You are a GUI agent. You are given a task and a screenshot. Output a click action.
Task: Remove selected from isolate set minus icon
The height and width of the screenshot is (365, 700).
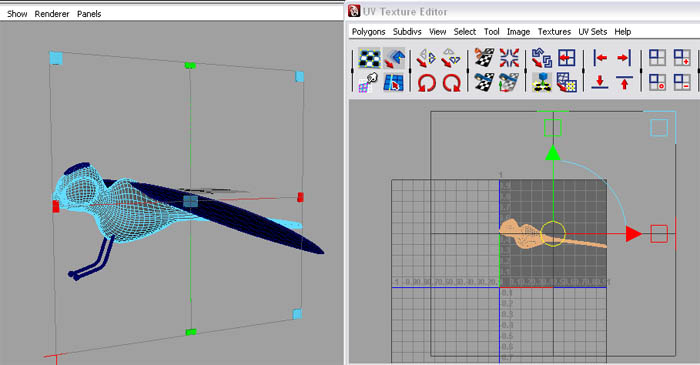682,83
